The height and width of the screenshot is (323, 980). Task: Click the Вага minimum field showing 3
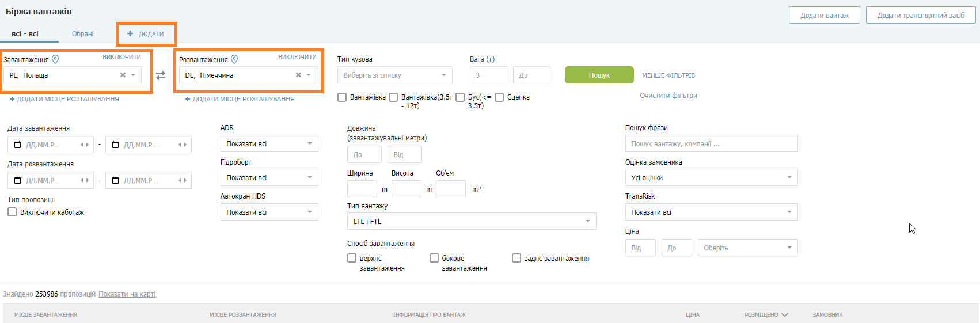click(488, 75)
